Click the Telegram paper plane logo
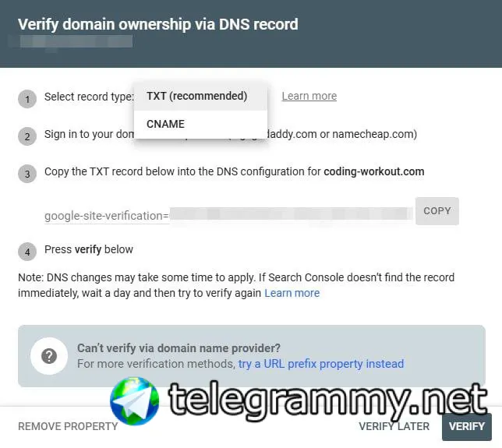Screen dimensions: 502x448 click(x=134, y=402)
